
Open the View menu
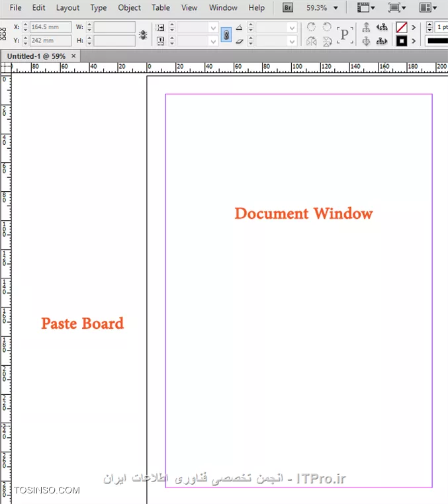click(189, 8)
